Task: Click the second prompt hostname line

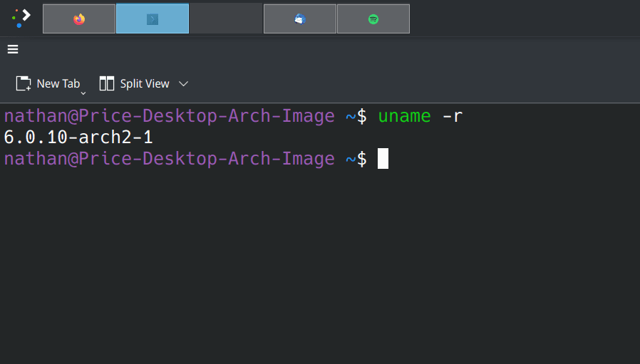Action: coord(170,159)
